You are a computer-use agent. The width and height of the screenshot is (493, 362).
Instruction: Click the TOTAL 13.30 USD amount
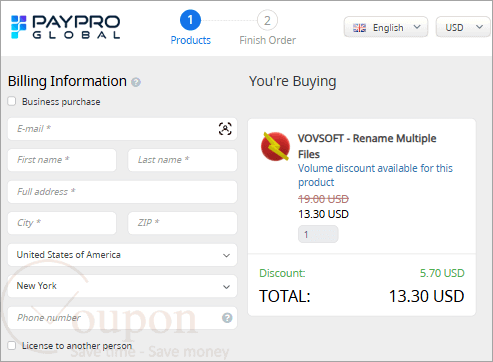pos(426,296)
